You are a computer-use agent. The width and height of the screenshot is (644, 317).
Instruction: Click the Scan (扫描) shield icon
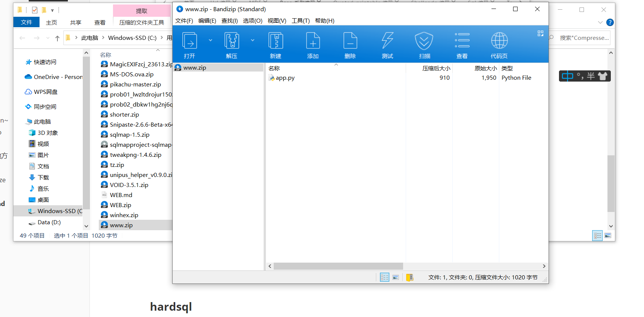[424, 45]
